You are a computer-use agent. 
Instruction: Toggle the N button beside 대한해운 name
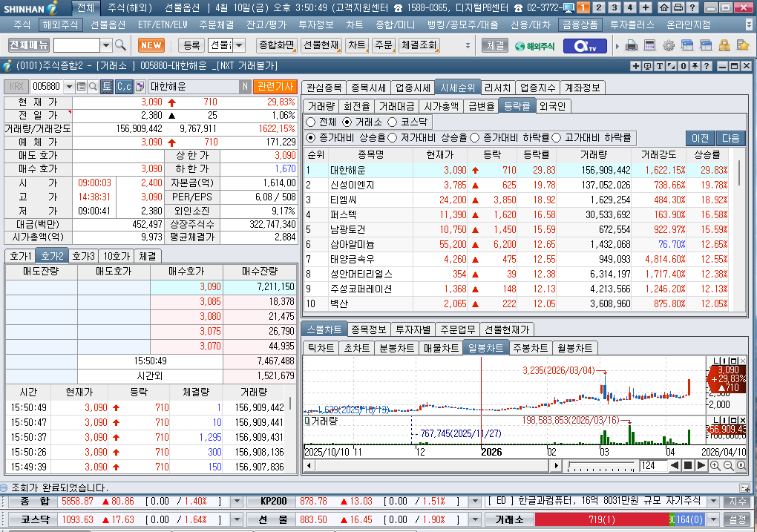coord(245,86)
